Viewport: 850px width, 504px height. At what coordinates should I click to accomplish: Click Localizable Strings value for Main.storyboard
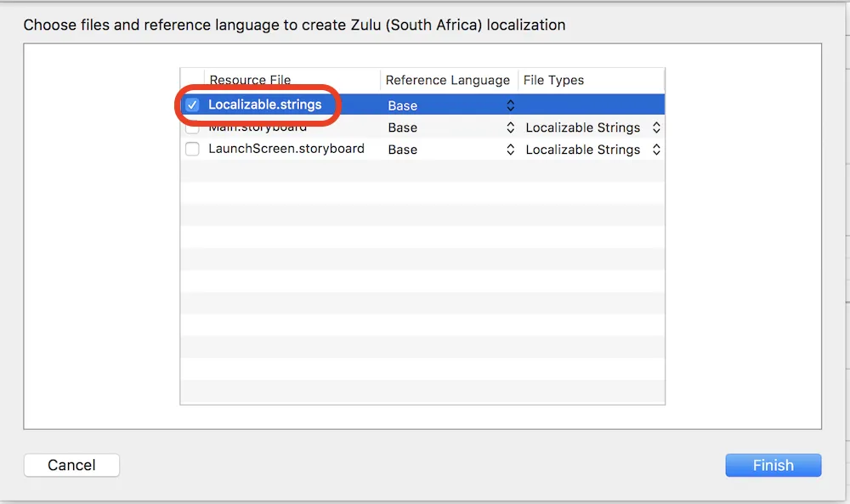583,127
